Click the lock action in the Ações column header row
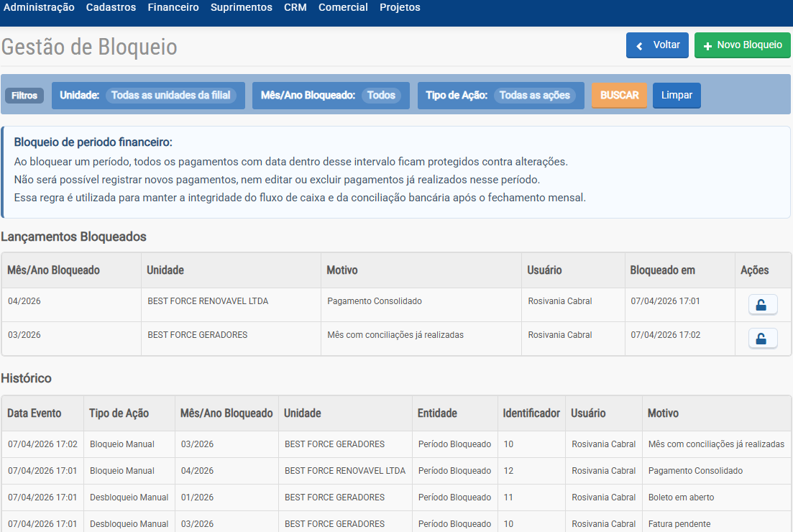793x532 pixels. click(762, 304)
